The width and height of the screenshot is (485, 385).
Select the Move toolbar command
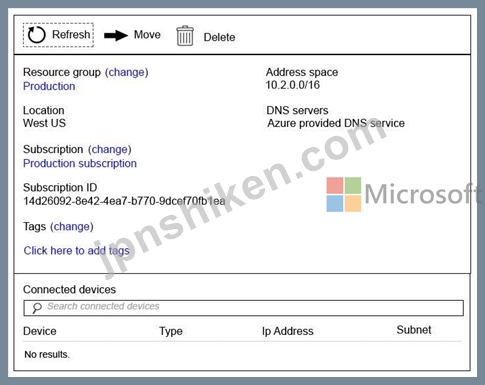[147, 34]
